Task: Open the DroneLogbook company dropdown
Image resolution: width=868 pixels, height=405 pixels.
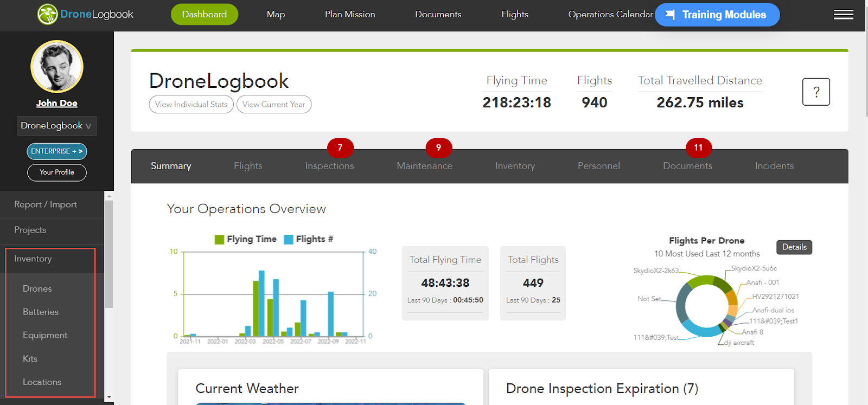Action: [x=57, y=126]
